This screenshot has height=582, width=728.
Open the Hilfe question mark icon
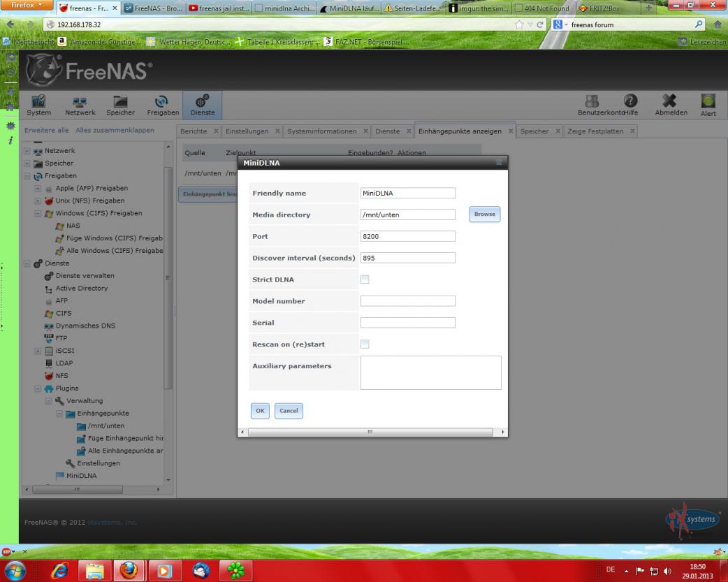point(630,101)
